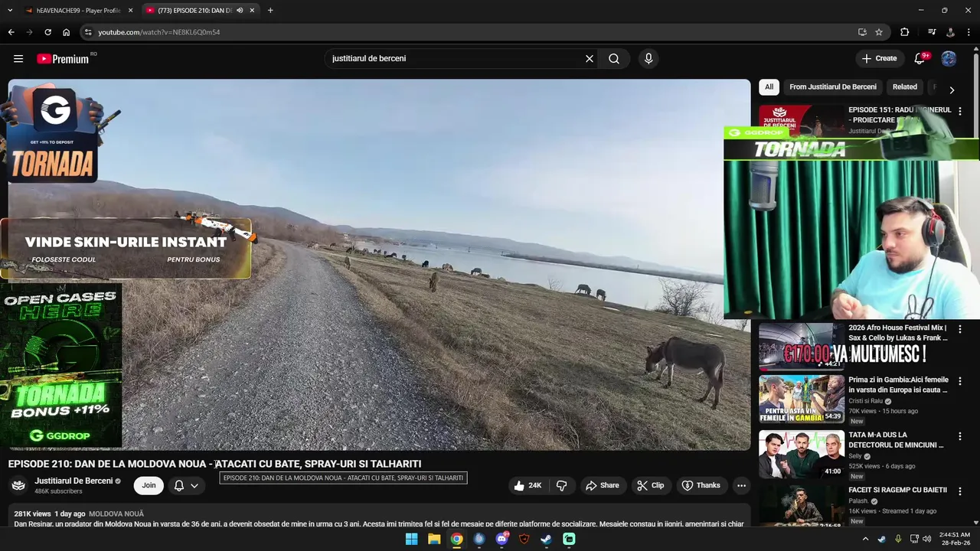Open TATA M-A DUS LA DETECTORUL thumbnail

coord(802,454)
